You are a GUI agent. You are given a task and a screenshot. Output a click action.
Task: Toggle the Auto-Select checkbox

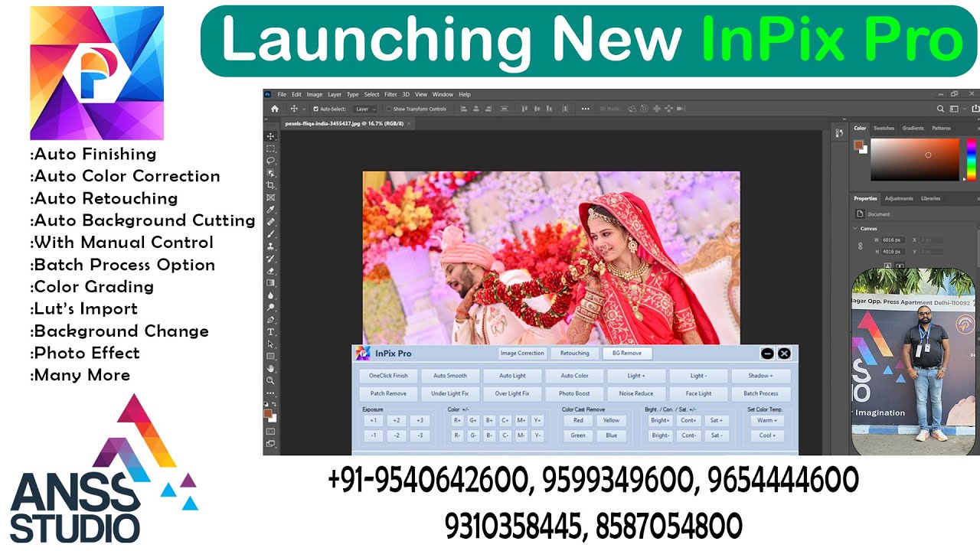315,109
